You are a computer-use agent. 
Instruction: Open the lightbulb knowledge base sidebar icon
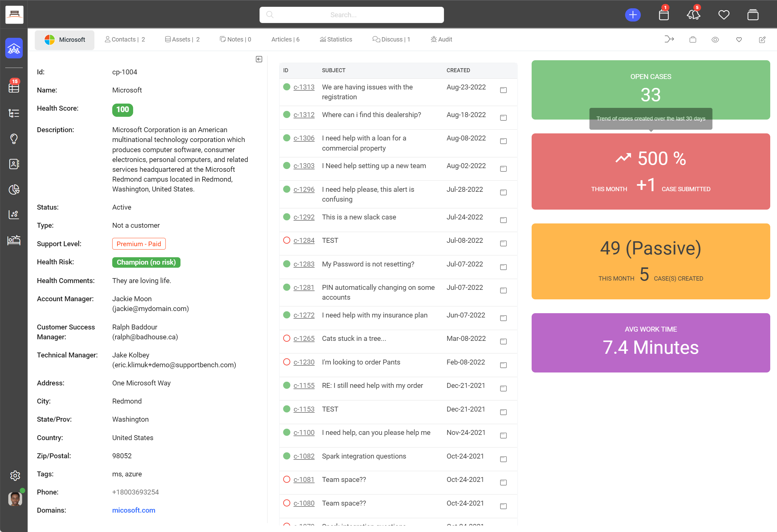(x=14, y=139)
